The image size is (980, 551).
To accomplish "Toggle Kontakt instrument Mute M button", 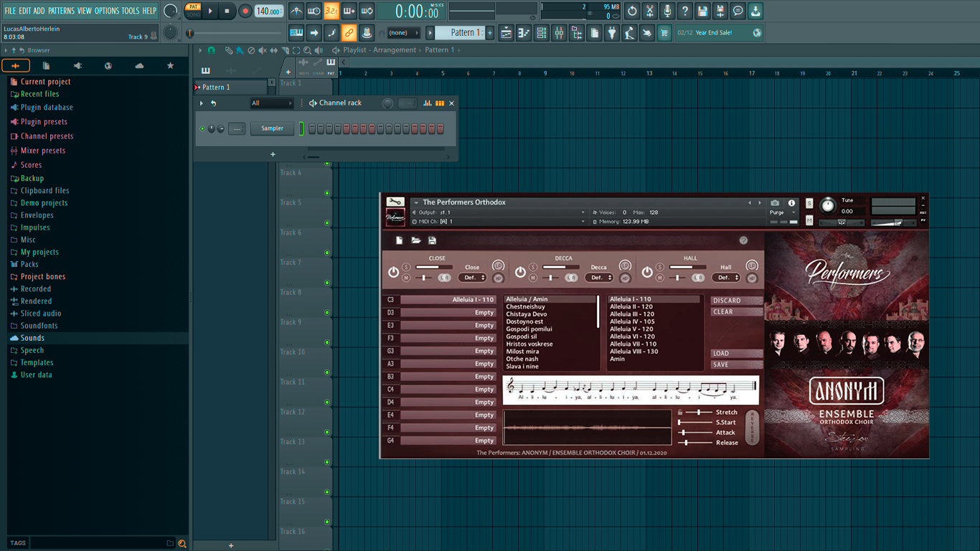I will (809, 221).
